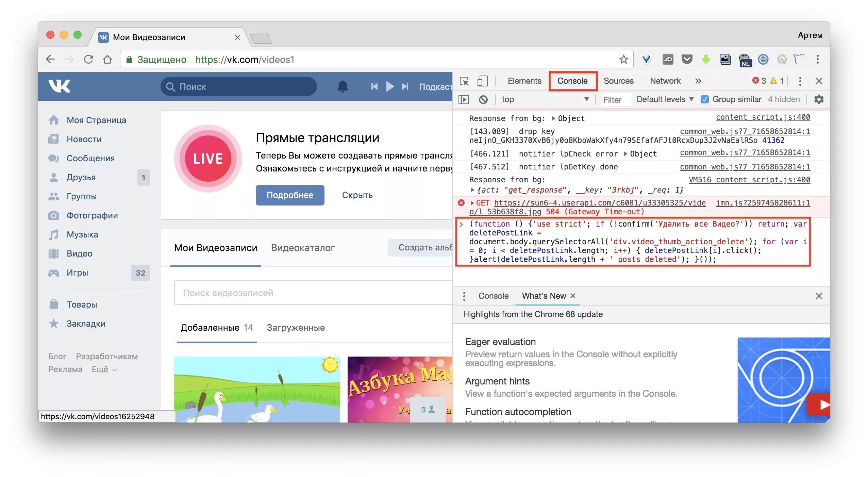Open the Default levels dropdown
Viewport: 868px width, 477px height.
pos(665,99)
